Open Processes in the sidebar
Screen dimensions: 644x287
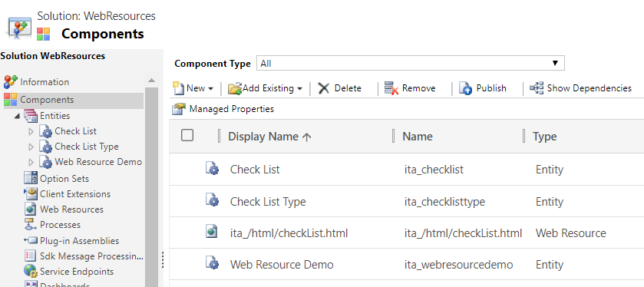tap(60, 225)
